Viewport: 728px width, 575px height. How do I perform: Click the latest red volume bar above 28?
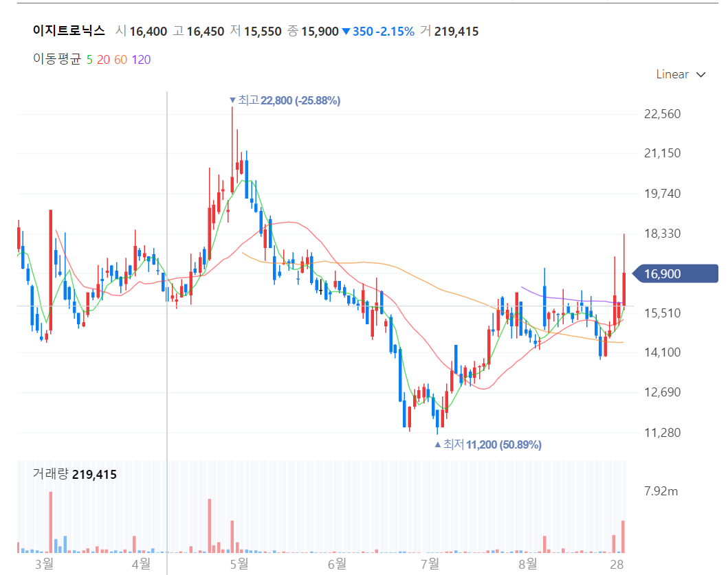coord(623,537)
